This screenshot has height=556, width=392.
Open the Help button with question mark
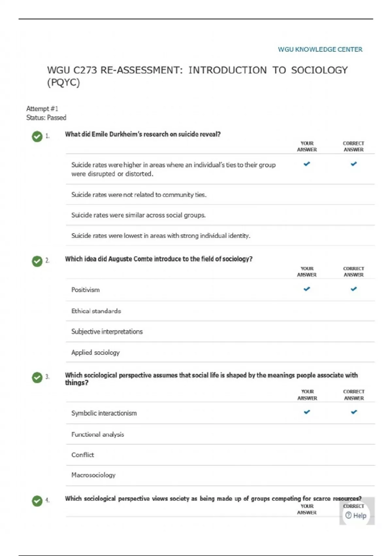(356, 515)
